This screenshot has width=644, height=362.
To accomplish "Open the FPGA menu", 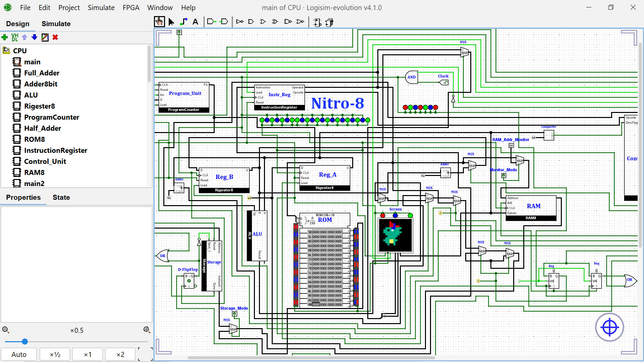I will click(131, 7).
